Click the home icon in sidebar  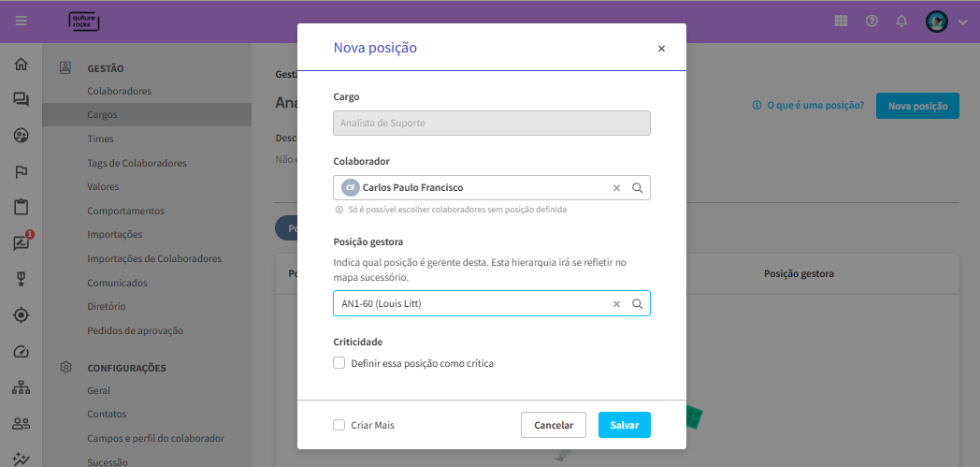point(22,64)
